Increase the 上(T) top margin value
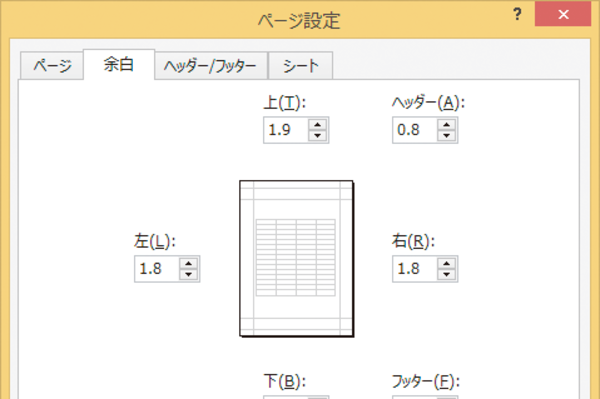Screen dimensions: 600x399 317,125
